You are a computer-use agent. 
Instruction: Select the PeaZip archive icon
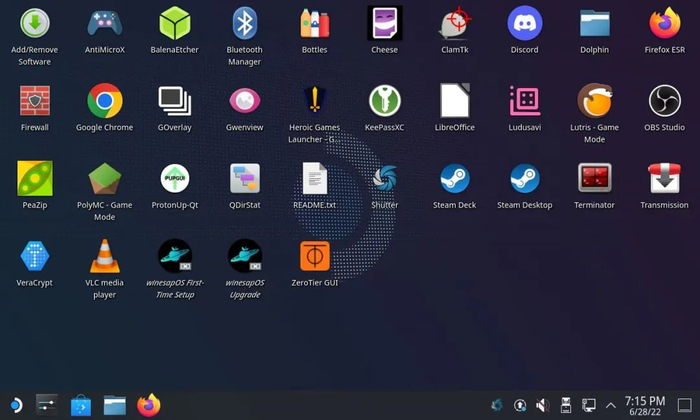coord(35,178)
